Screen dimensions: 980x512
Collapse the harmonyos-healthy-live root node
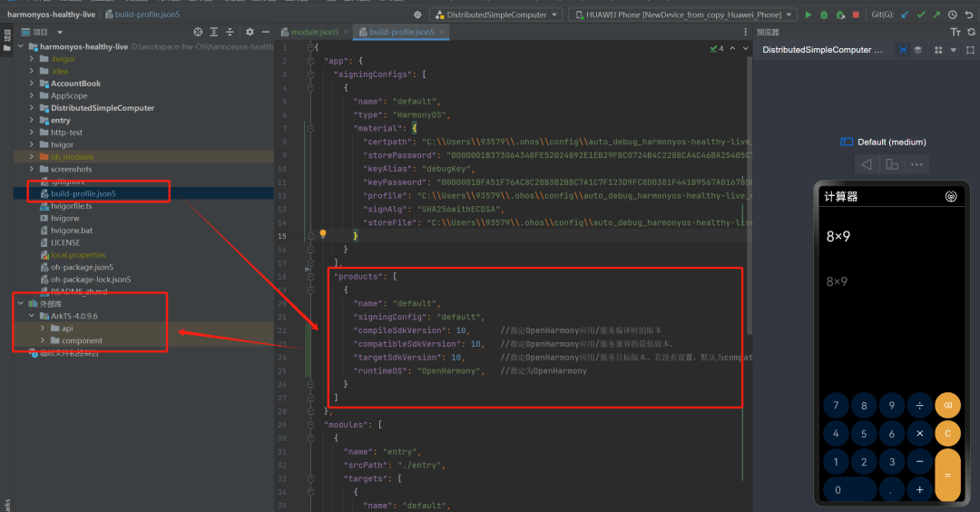coord(21,46)
